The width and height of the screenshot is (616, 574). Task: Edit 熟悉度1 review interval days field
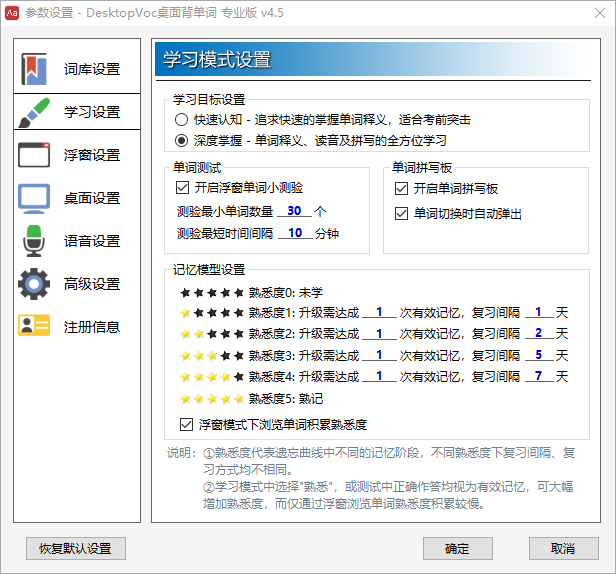pyautogui.click(x=539, y=312)
